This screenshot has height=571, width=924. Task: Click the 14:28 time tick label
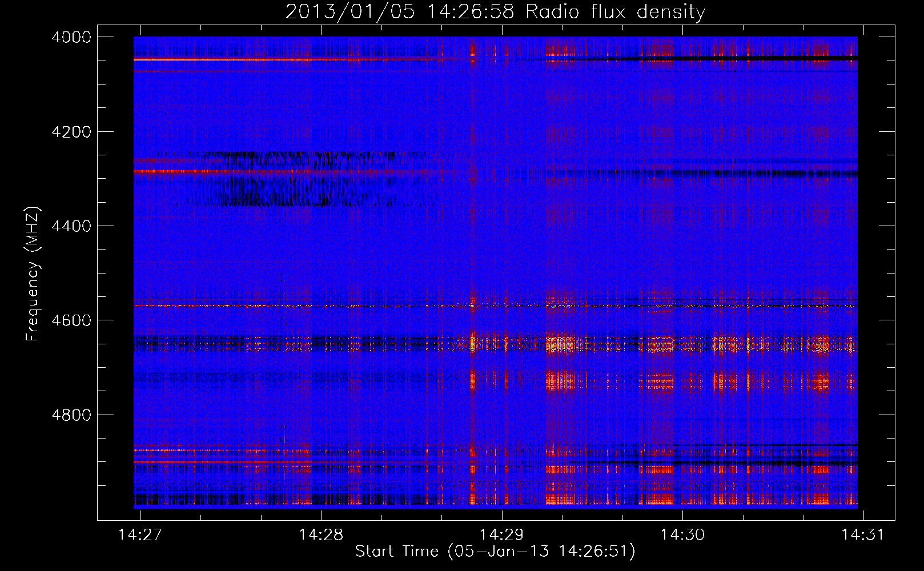pyautogui.click(x=321, y=534)
